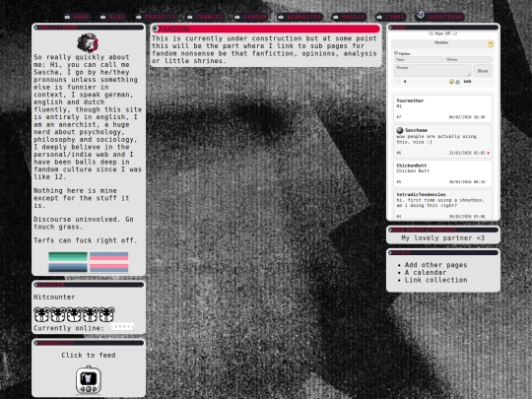
Task: Click the circle icon in FANDOM heading
Action: pyautogui.click(x=155, y=29)
